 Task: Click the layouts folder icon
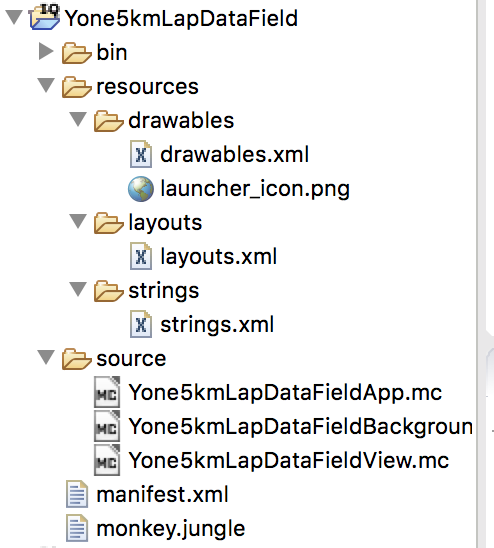click(109, 223)
